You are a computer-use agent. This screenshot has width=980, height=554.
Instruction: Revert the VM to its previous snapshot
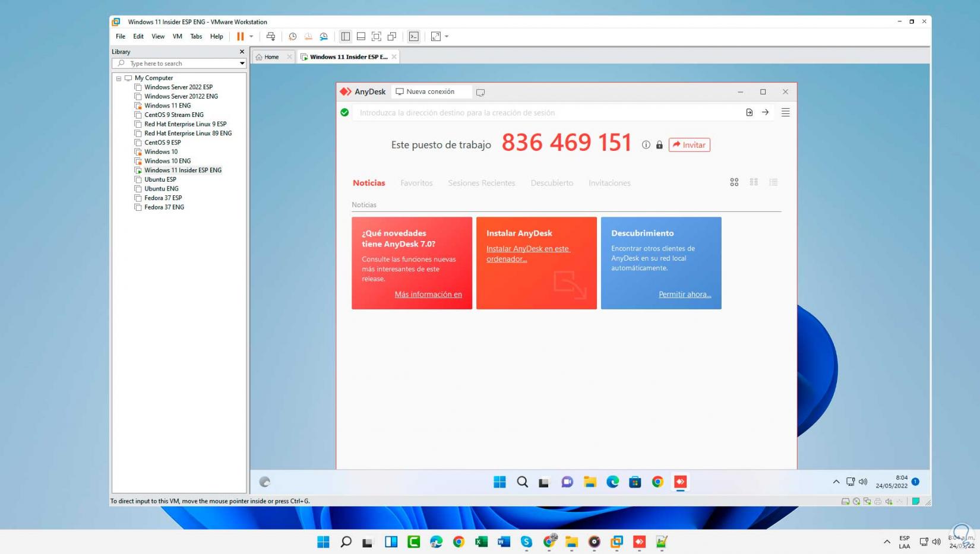(x=308, y=36)
